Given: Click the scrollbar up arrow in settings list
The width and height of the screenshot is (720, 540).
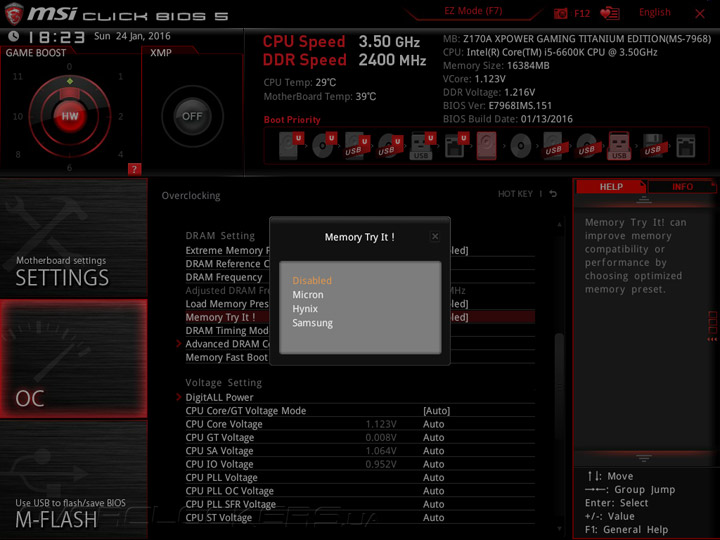Looking at the screenshot, I should (559, 225).
